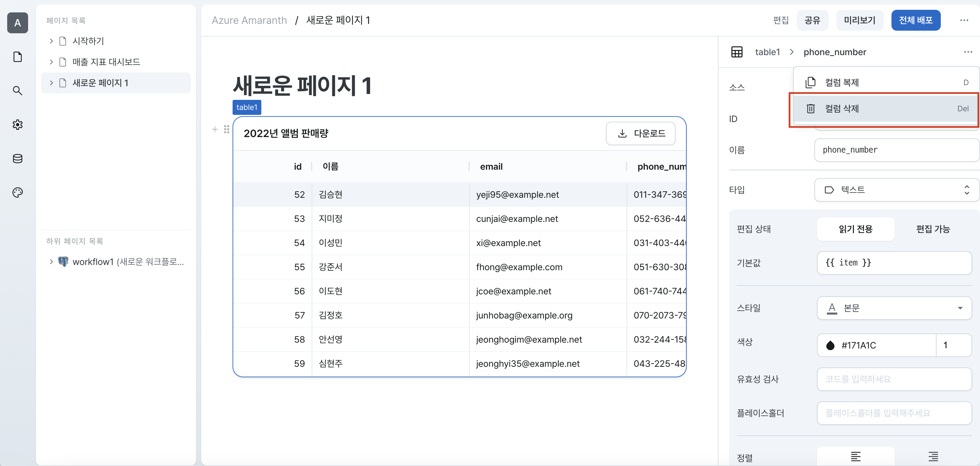Image resolution: width=980 pixels, height=466 pixels.
Task: Click the right-align icon in 정렬
Action: (933, 456)
